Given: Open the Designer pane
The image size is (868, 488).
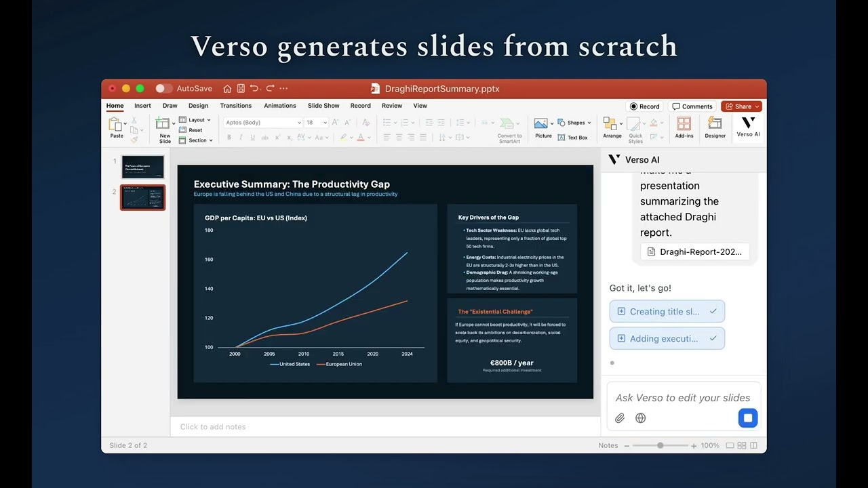Looking at the screenshot, I should [x=715, y=128].
